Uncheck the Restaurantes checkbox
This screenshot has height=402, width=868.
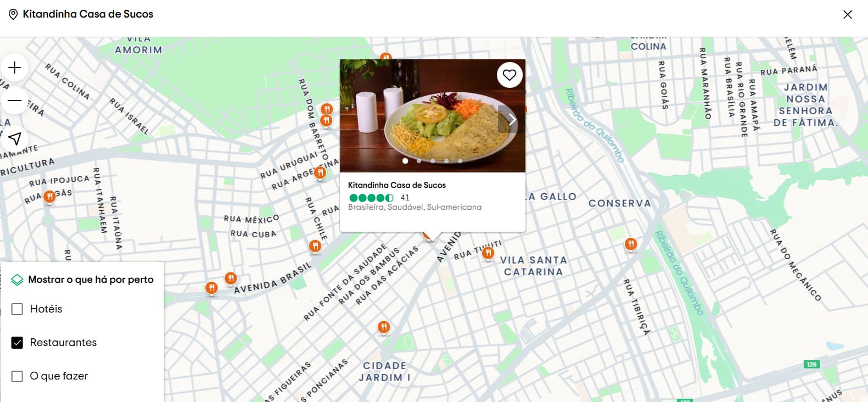pos(18,343)
